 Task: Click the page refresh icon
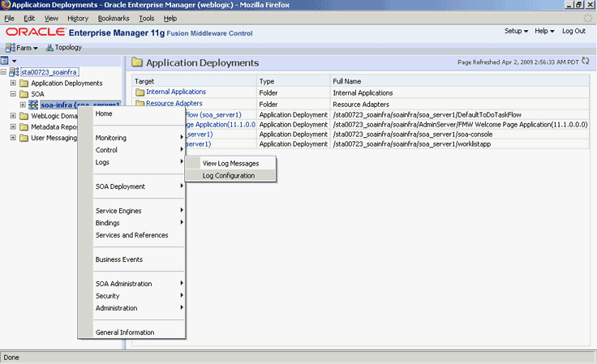[585, 62]
